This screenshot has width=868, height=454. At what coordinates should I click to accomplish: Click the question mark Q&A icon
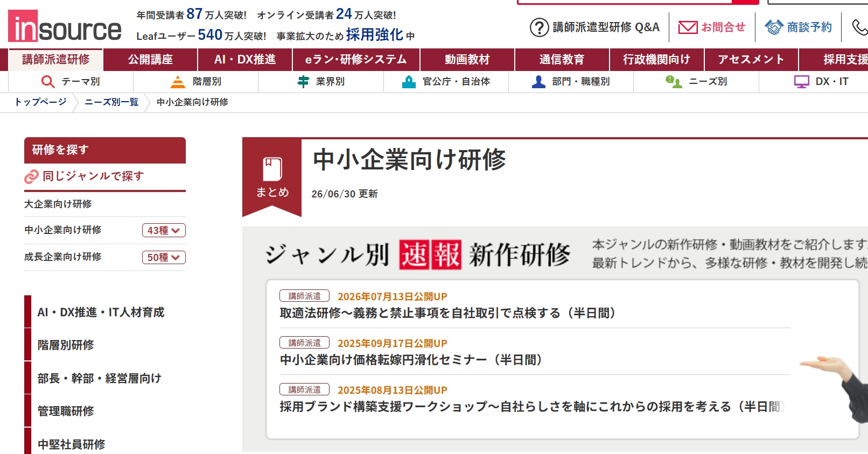coord(539,27)
